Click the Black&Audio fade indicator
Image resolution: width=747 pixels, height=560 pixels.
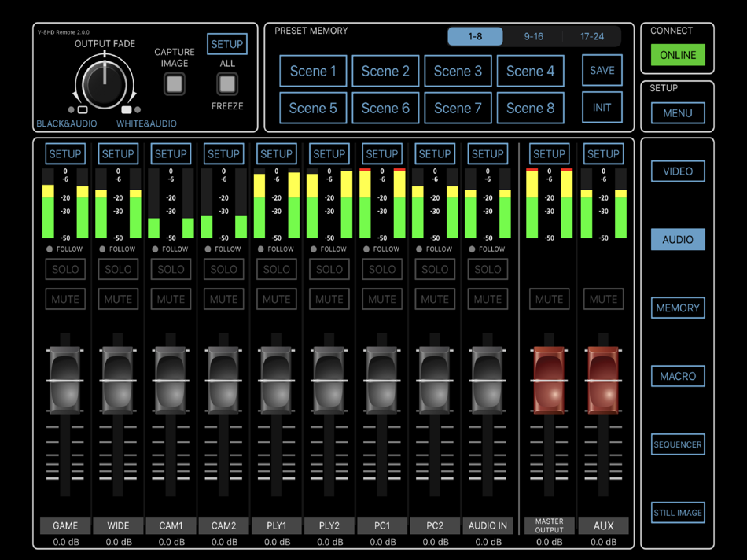coord(82,110)
